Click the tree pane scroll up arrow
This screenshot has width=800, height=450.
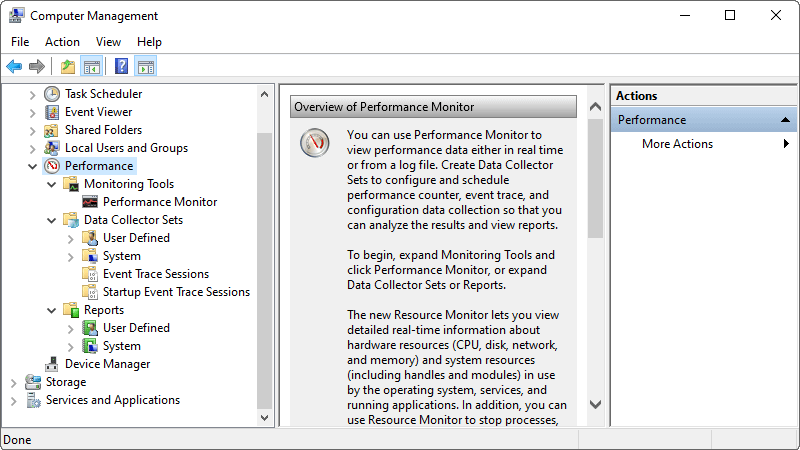[x=264, y=94]
